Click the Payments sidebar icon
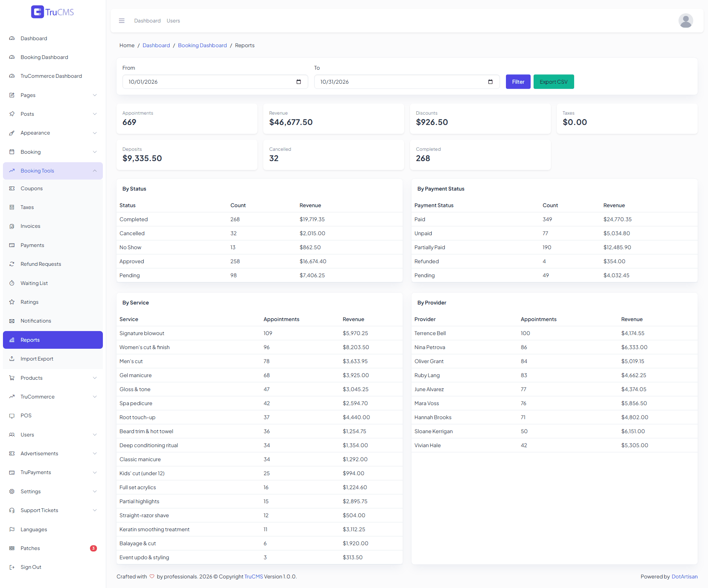Screen dimensions: 708x588 [12, 245]
